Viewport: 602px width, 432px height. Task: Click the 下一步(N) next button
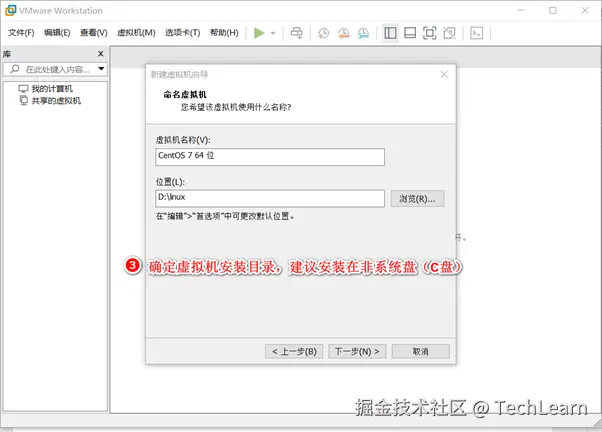click(357, 351)
